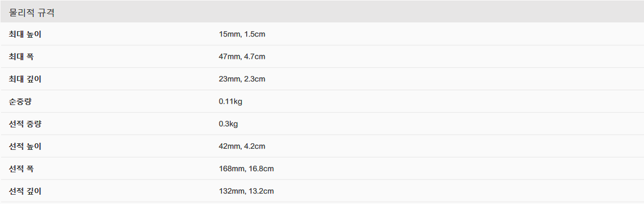Click the 47mm, 4.7cm value

pyautogui.click(x=242, y=56)
